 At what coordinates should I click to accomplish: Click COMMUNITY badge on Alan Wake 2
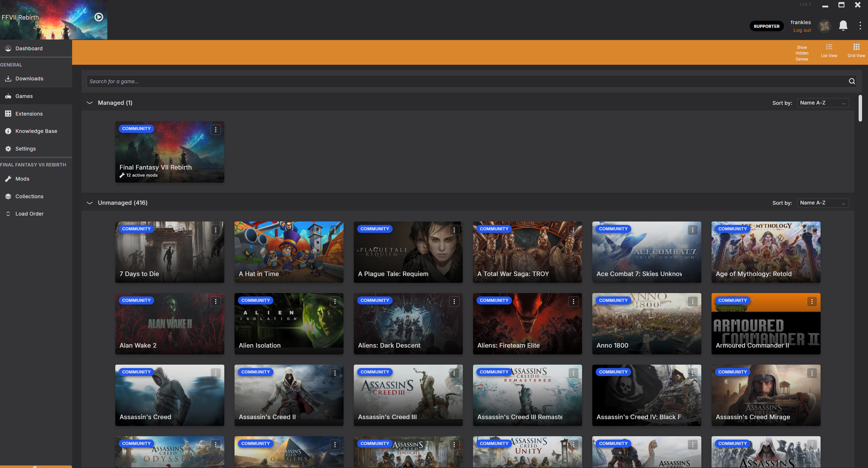(x=137, y=300)
